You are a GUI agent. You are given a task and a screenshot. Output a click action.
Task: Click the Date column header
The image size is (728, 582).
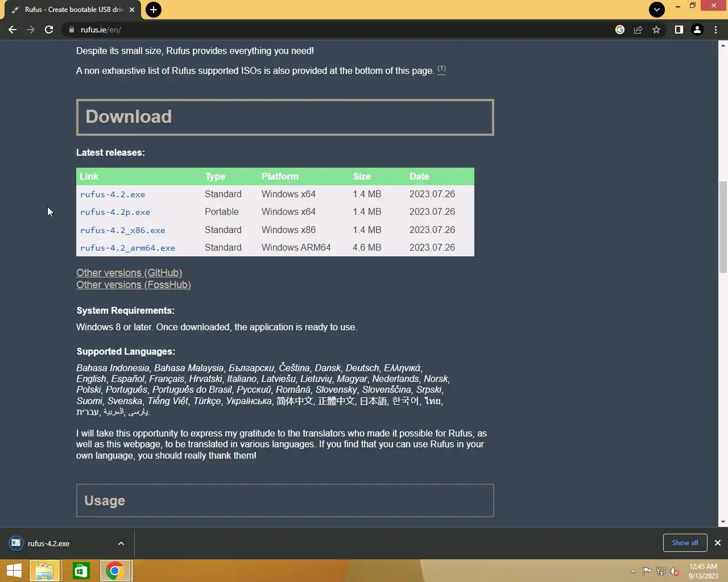(x=419, y=176)
